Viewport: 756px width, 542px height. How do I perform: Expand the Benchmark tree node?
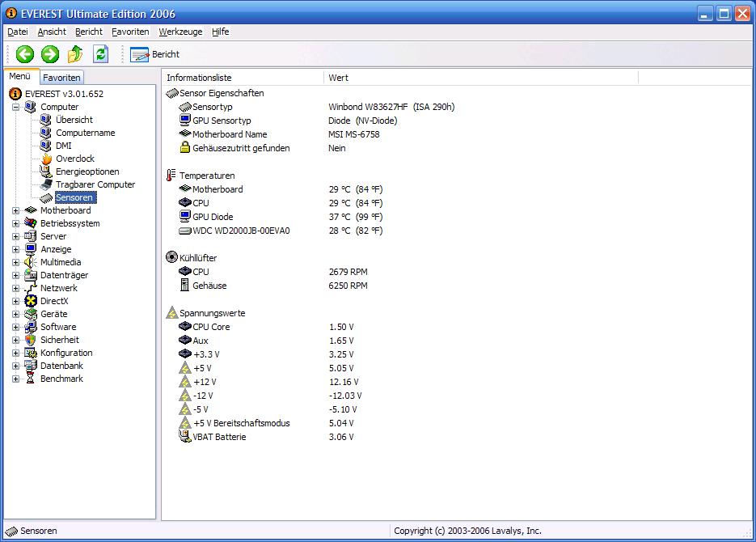point(16,379)
